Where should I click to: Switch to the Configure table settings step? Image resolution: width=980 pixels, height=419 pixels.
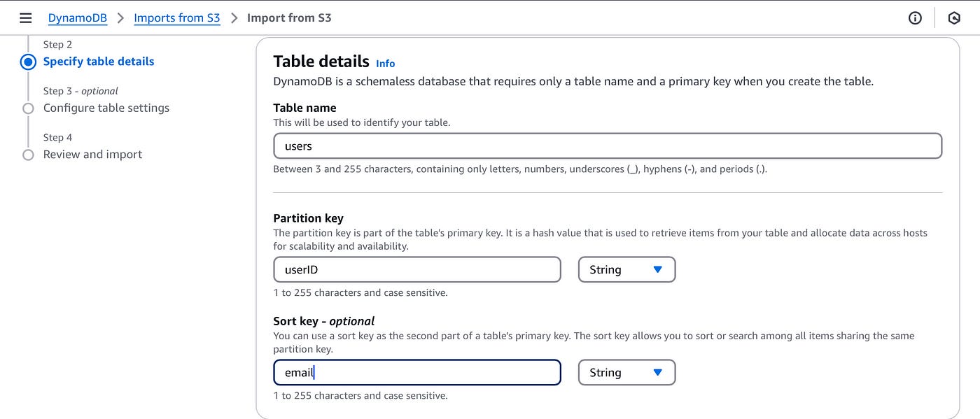pyautogui.click(x=106, y=108)
